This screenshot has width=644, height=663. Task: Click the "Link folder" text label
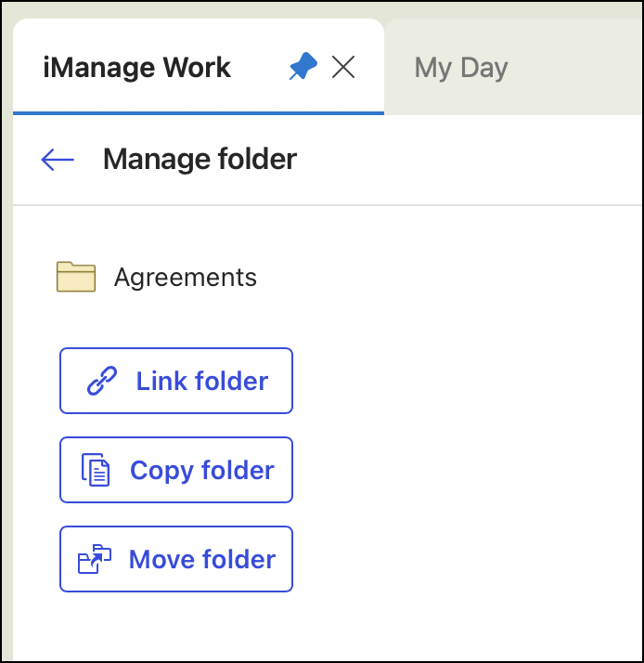pyautogui.click(x=202, y=381)
